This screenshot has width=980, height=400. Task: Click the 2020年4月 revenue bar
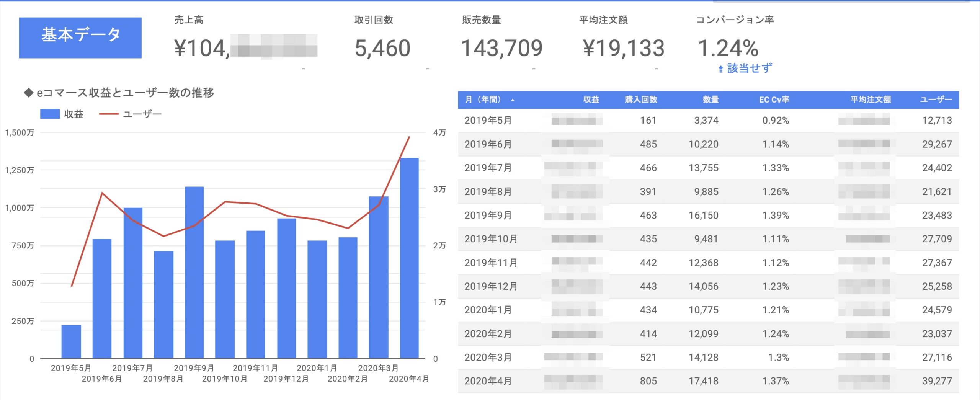pos(409,258)
